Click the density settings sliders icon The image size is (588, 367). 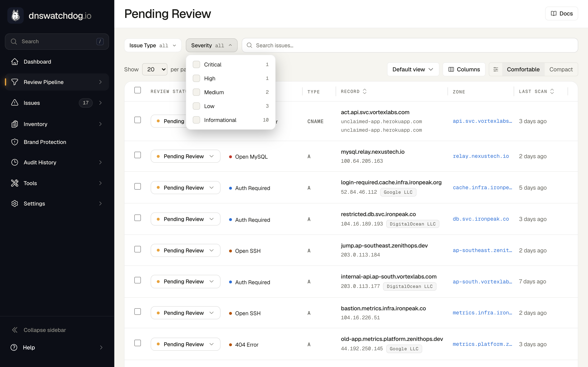tap(496, 69)
